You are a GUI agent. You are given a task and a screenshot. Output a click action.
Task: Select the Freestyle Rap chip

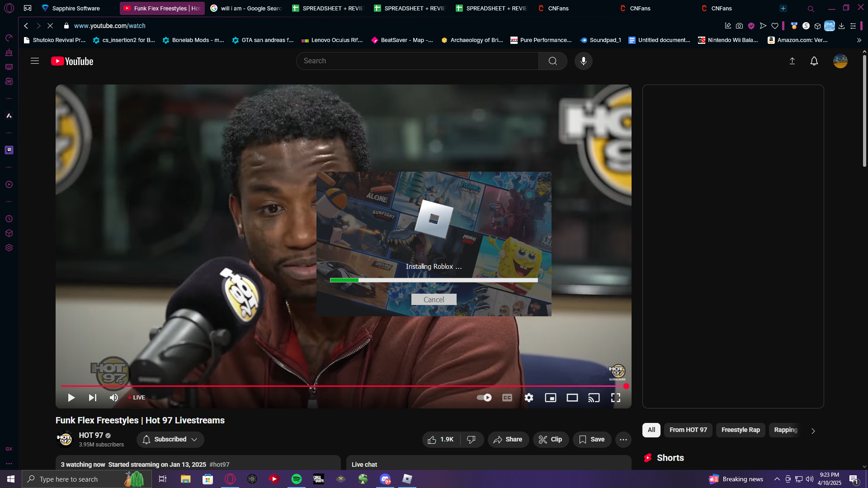(x=740, y=430)
